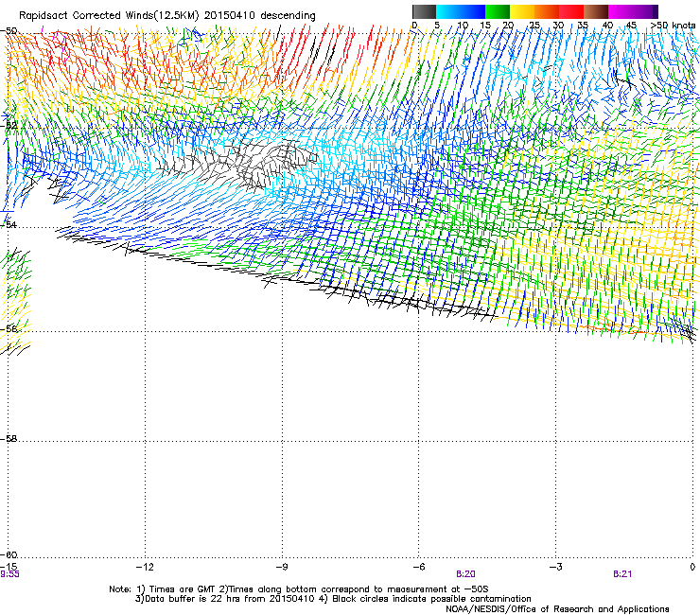This screenshot has height=615, width=700.
Task: Click the 'Rapidscat Corrected Winds(12.5KM)' title text
Action: (109, 16)
